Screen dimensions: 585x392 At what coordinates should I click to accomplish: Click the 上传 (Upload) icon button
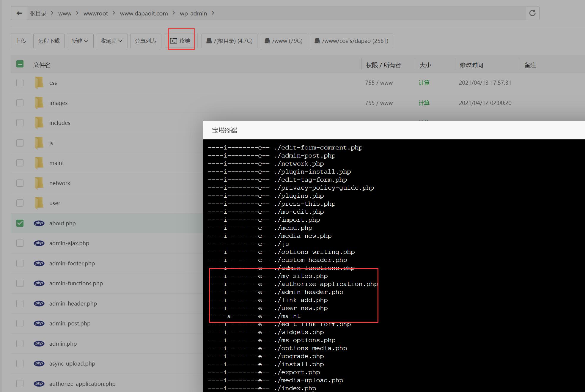pos(21,41)
